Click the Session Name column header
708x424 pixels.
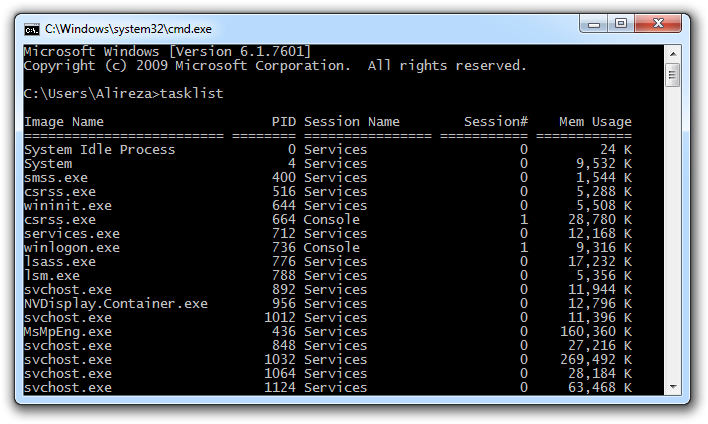tap(352, 121)
